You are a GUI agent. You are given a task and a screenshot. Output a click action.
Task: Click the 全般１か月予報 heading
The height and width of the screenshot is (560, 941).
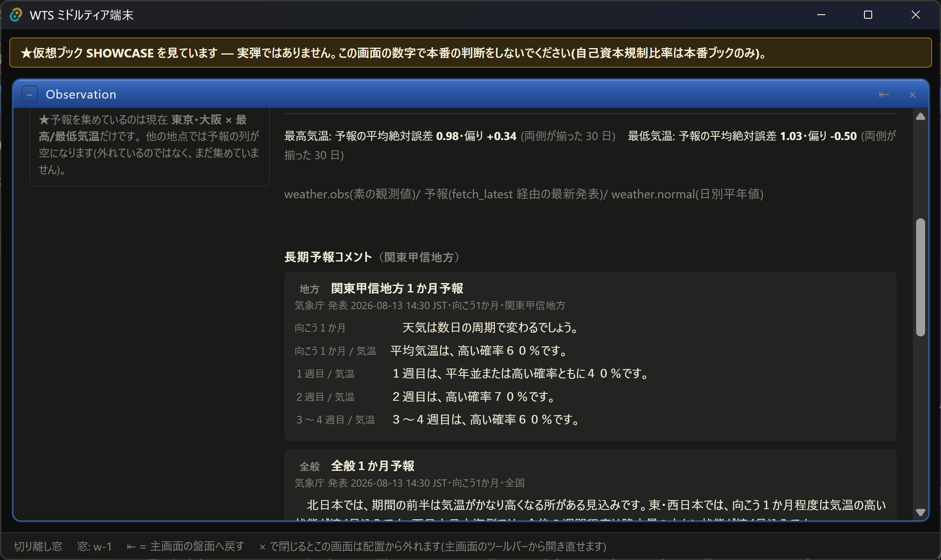pos(373,466)
